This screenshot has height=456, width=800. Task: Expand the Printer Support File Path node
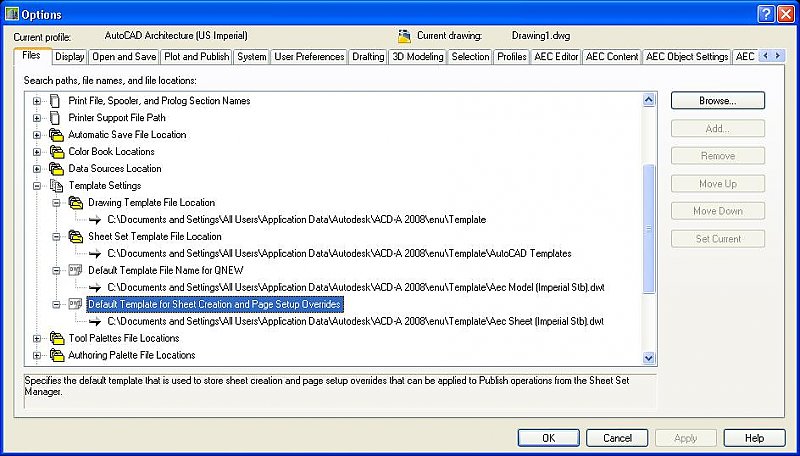tap(37, 118)
